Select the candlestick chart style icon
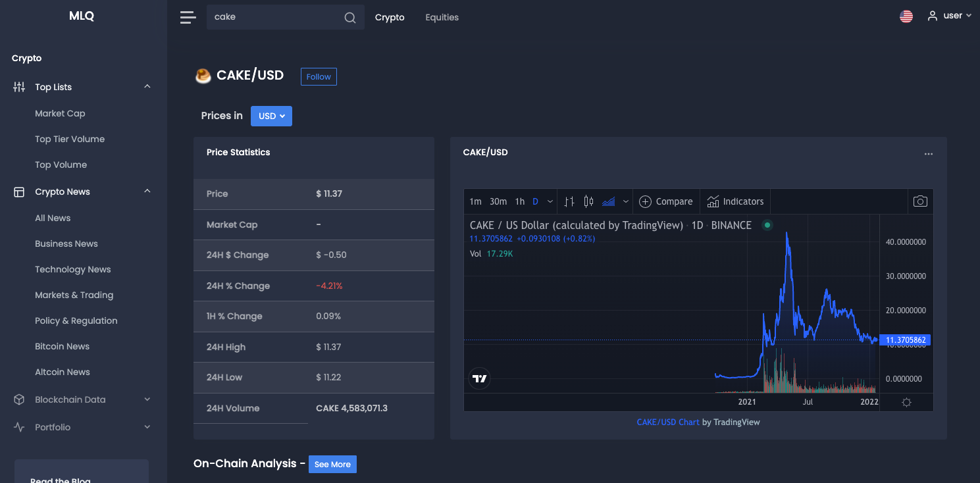980x483 pixels. tap(589, 201)
